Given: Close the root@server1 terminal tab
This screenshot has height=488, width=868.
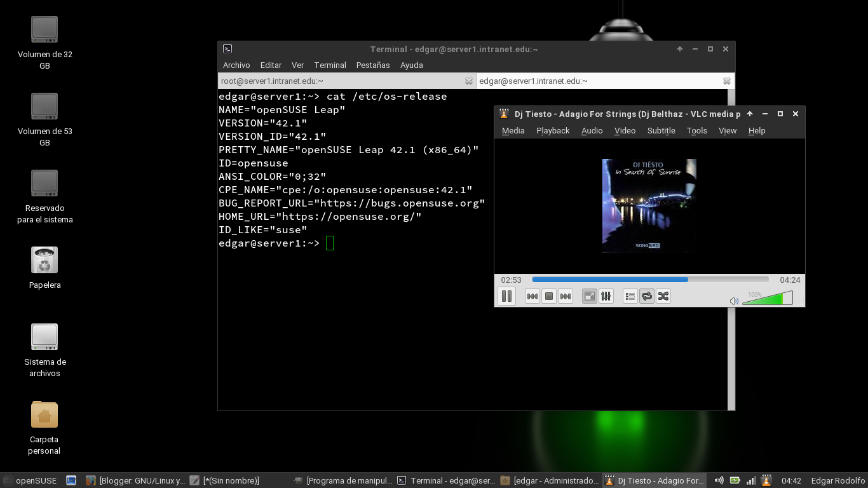Looking at the screenshot, I should pyautogui.click(x=469, y=81).
